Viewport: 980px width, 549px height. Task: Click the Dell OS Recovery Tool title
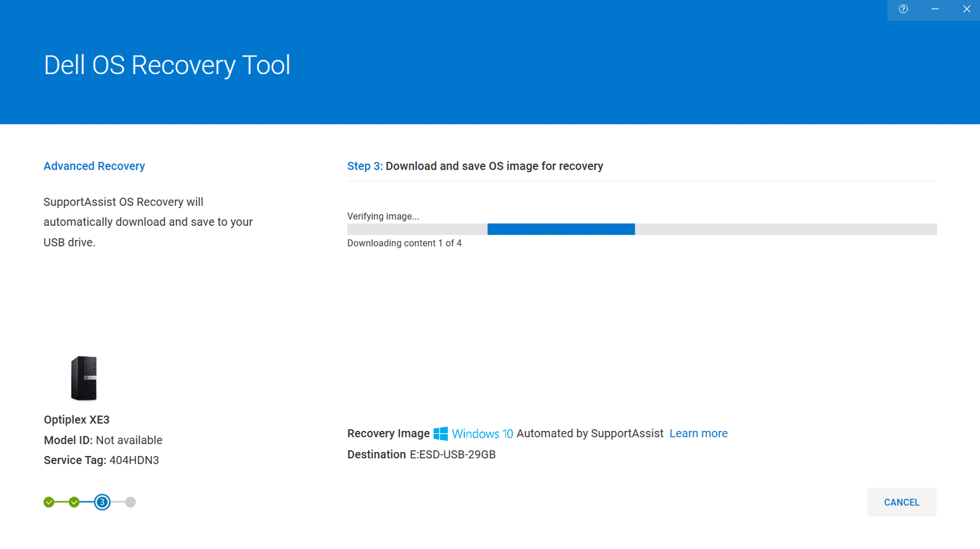(167, 65)
